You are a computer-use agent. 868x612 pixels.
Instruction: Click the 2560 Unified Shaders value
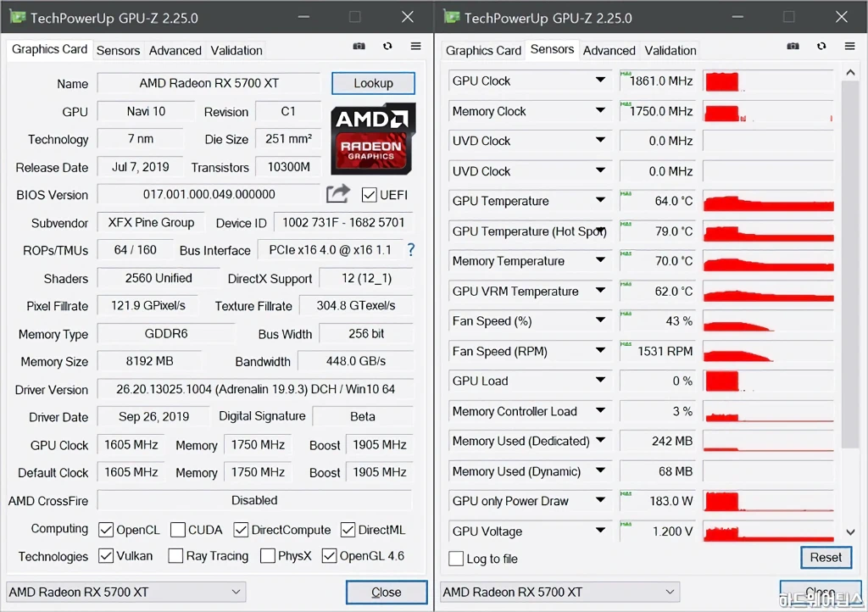pyautogui.click(x=159, y=278)
